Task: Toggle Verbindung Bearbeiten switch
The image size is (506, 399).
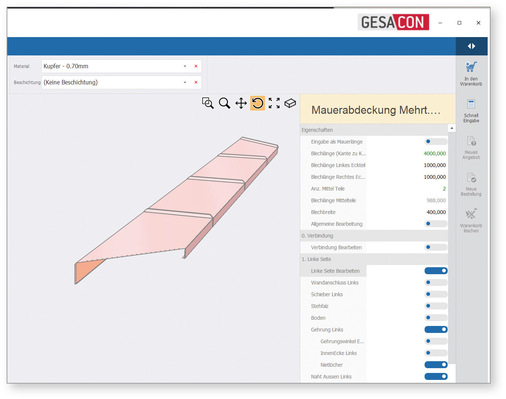Action: pos(436,247)
